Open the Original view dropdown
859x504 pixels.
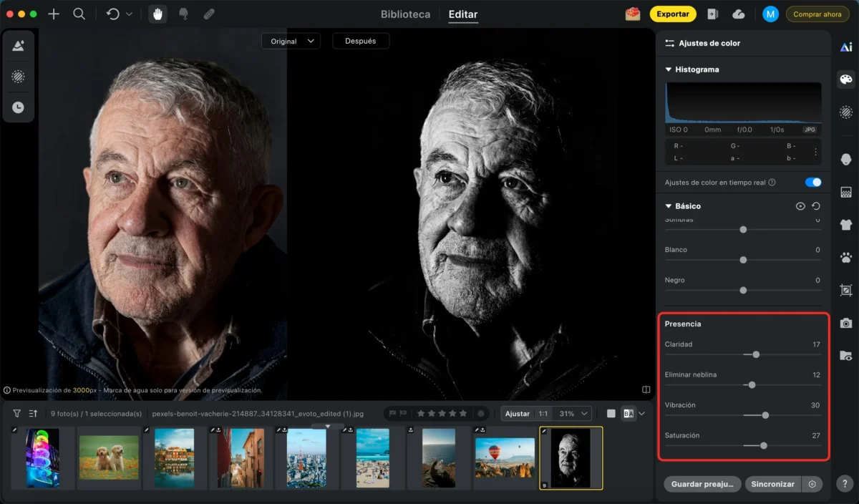(291, 41)
